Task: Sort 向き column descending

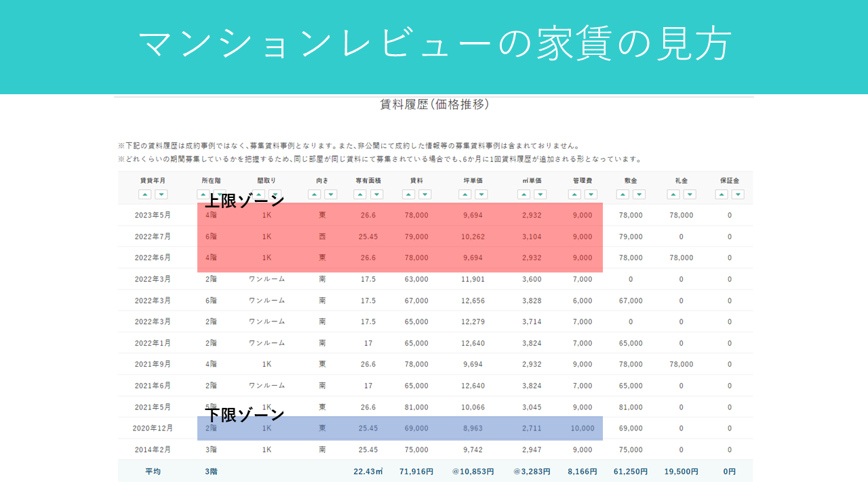Action: coord(330,195)
